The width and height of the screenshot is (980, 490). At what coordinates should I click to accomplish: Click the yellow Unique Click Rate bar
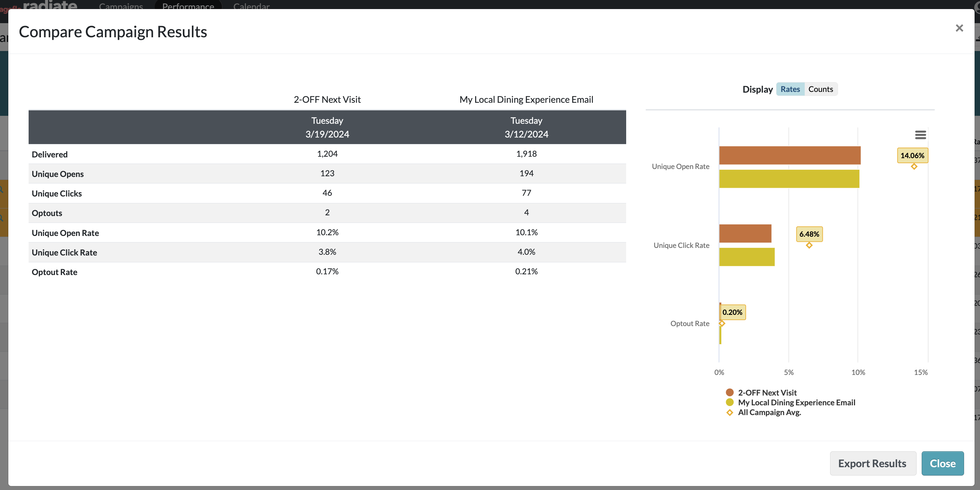[x=746, y=257]
